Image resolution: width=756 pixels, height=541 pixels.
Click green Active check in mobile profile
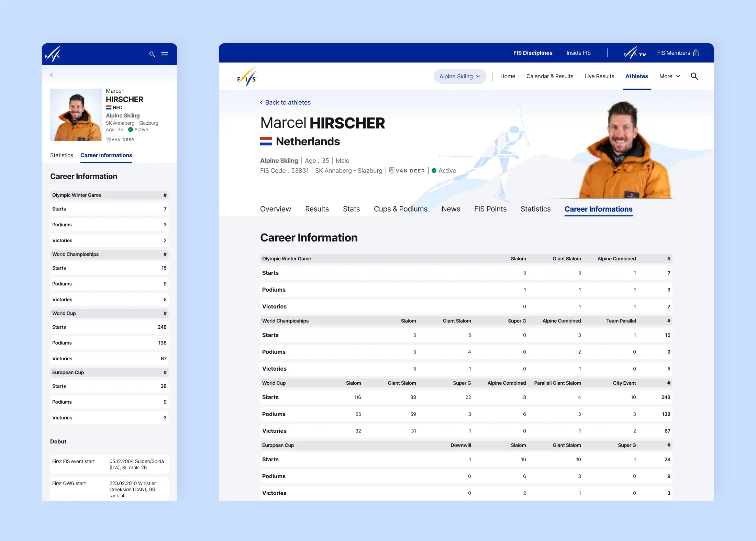(x=131, y=129)
